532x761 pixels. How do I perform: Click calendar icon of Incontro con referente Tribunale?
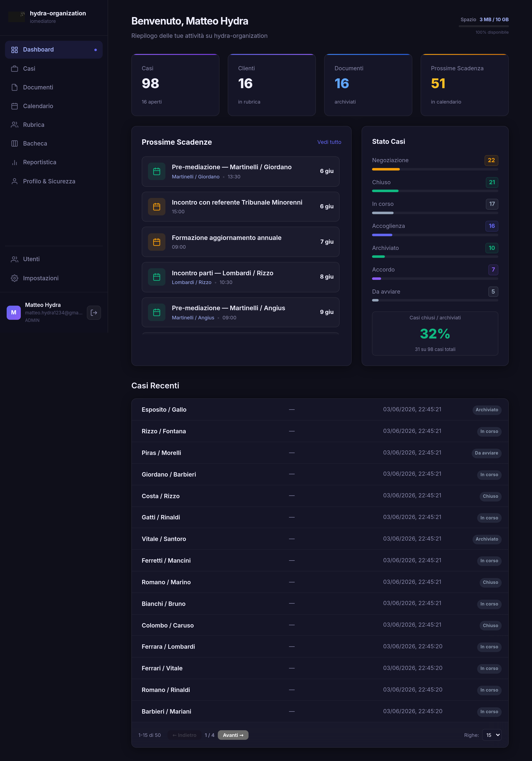pyautogui.click(x=157, y=206)
